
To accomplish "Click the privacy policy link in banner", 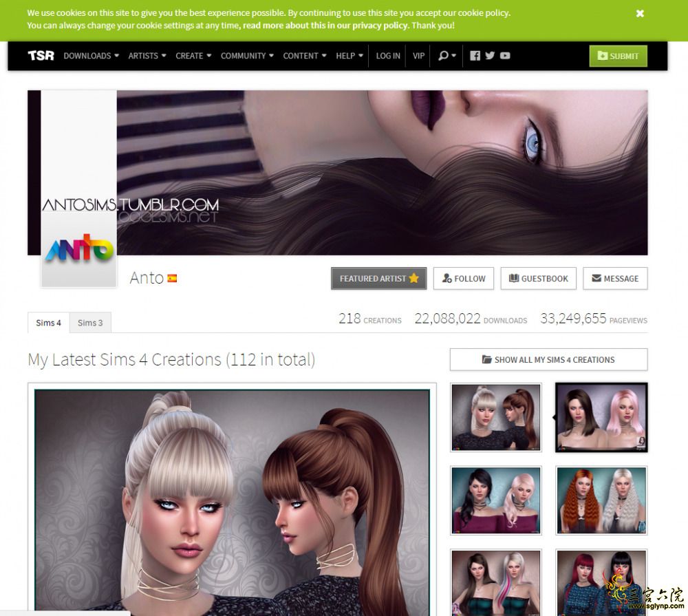I will (x=325, y=25).
